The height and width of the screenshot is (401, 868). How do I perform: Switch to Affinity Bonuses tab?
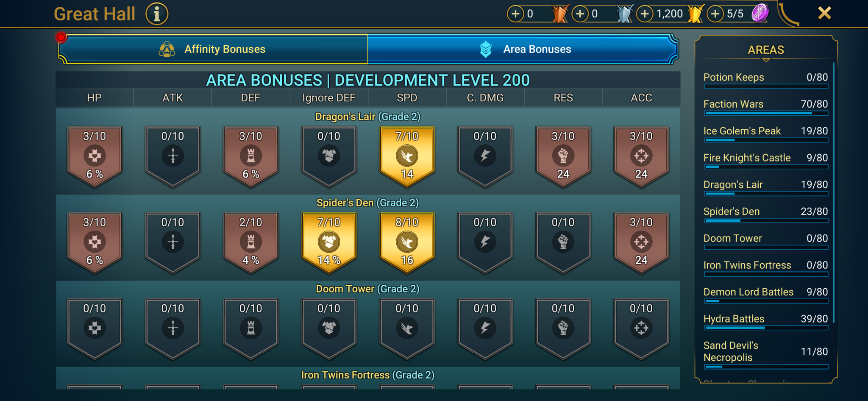pos(213,49)
